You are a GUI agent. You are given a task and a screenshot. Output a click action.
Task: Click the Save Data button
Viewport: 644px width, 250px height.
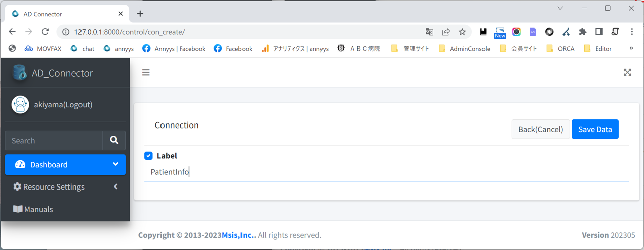pyautogui.click(x=595, y=129)
